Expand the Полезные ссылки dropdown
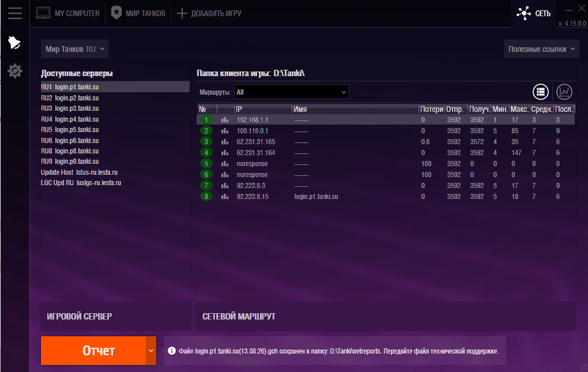588x372 pixels. pyautogui.click(x=541, y=49)
